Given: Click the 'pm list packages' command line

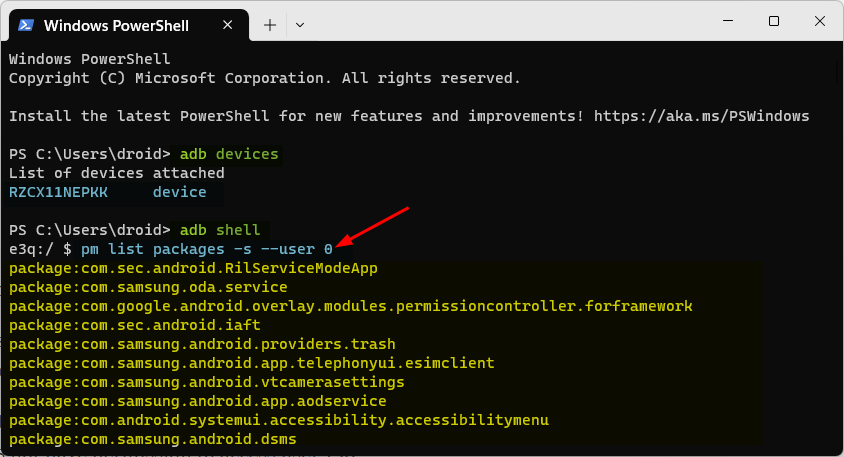Looking at the screenshot, I should pyautogui.click(x=206, y=249).
